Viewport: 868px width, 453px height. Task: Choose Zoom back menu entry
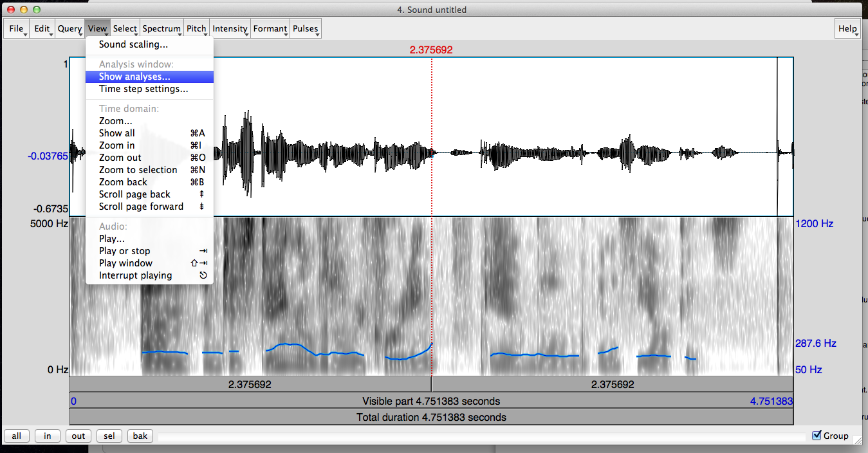[x=149, y=182]
